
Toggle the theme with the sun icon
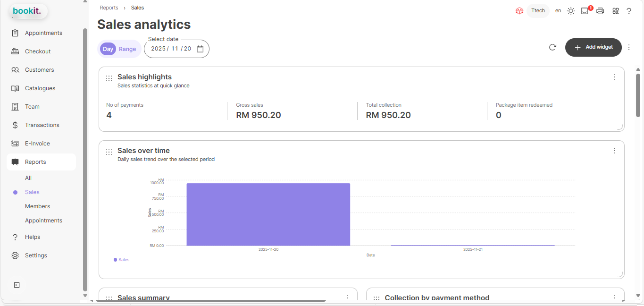[571, 10]
